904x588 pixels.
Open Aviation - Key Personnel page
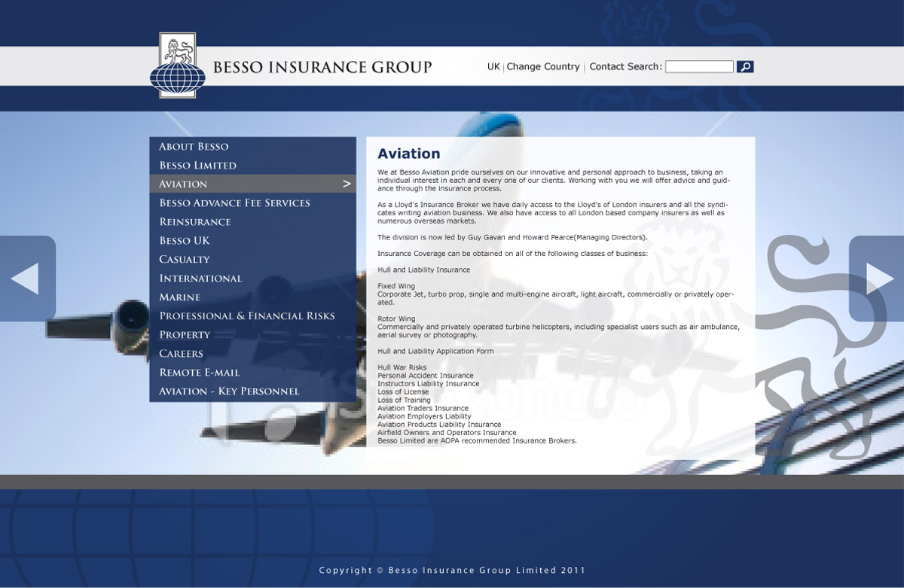[229, 391]
